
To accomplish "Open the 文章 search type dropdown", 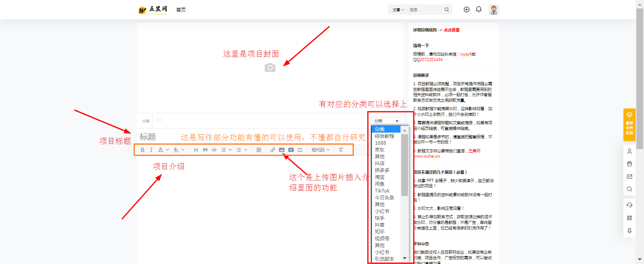I will [x=398, y=10].
